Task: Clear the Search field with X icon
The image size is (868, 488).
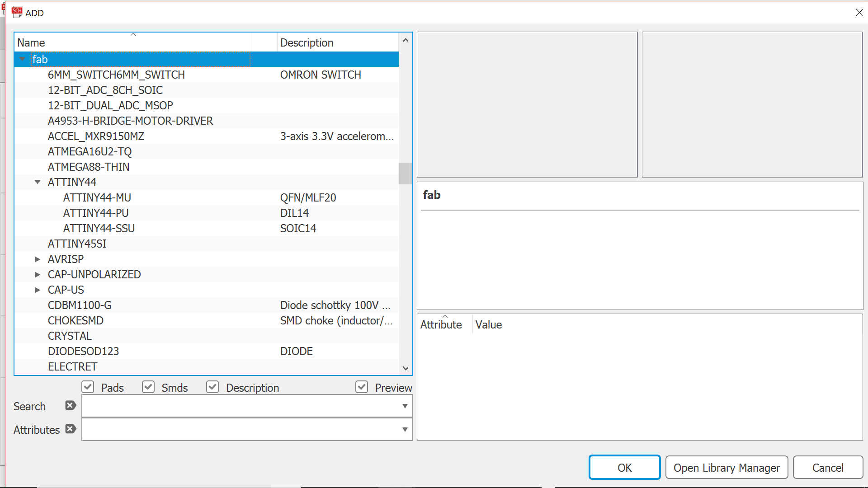Action: click(70, 405)
